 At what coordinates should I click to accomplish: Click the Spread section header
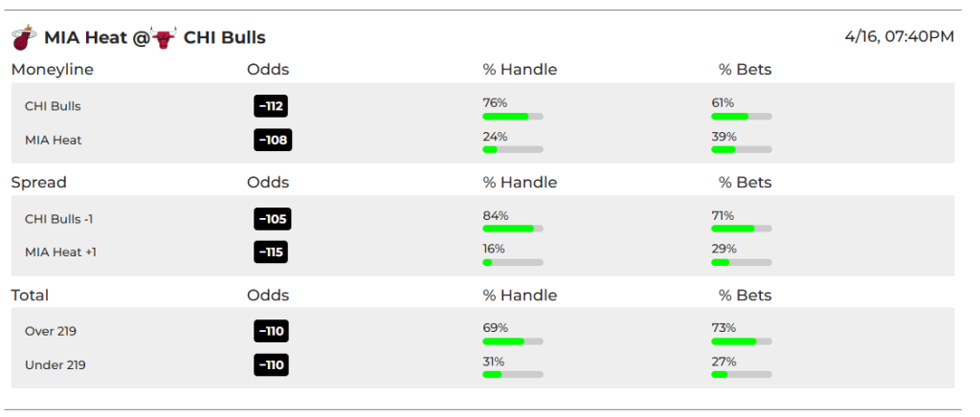pos(38,183)
